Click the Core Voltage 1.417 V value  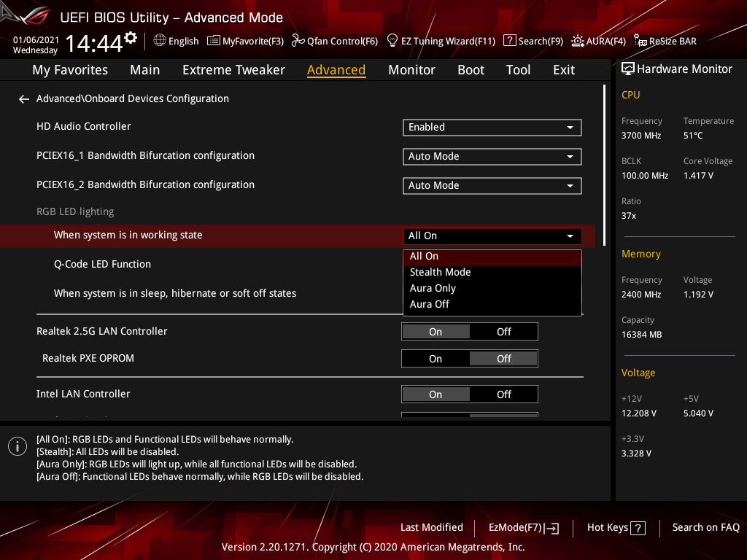698,176
